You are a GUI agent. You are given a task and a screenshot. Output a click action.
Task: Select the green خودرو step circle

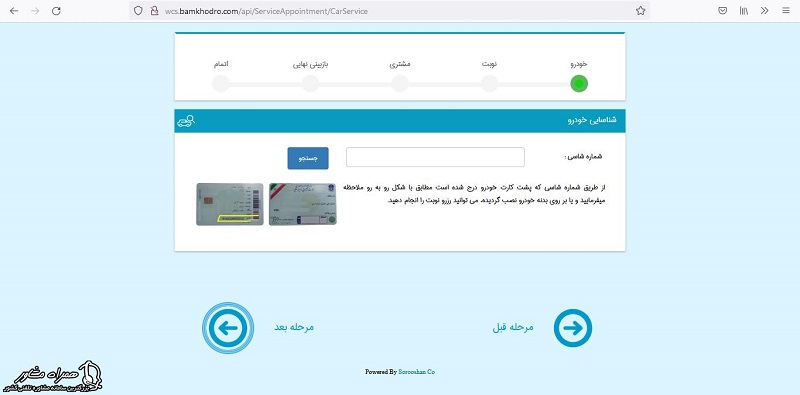(579, 83)
